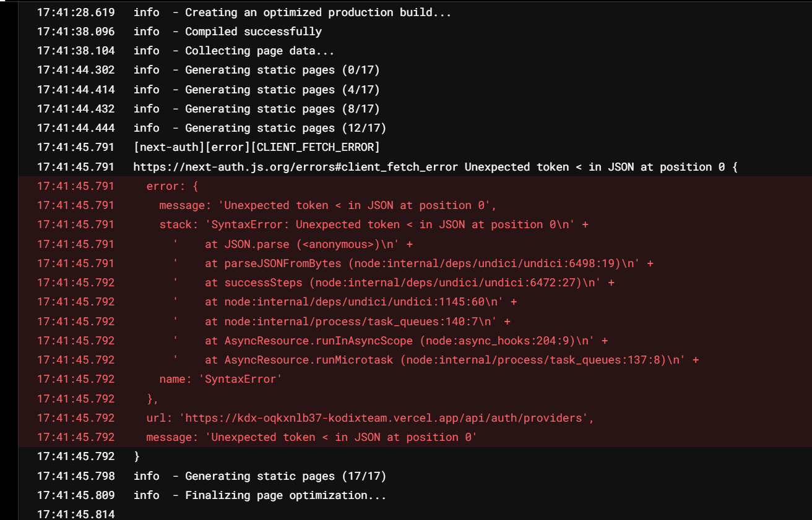Screen dimensions: 812x520
Task: Select the "Compiled successfully" log entry
Action: coord(253,32)
